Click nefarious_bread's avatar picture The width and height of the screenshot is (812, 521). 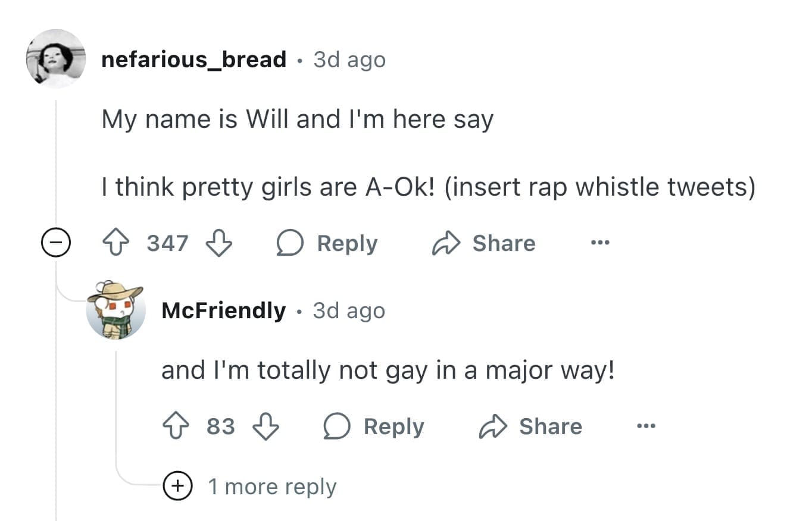[x=57, y=58]
